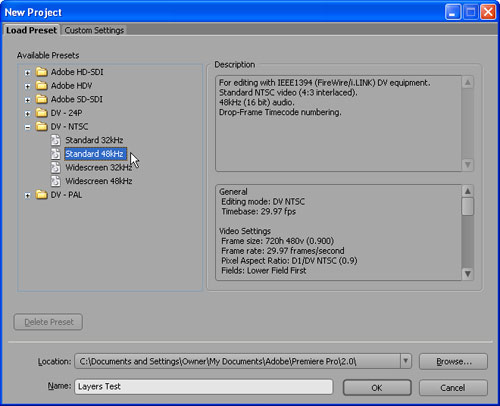Click 'Drop-Frame Timecode numbering.' description line
500x406 pixels.
pos(280,112)
